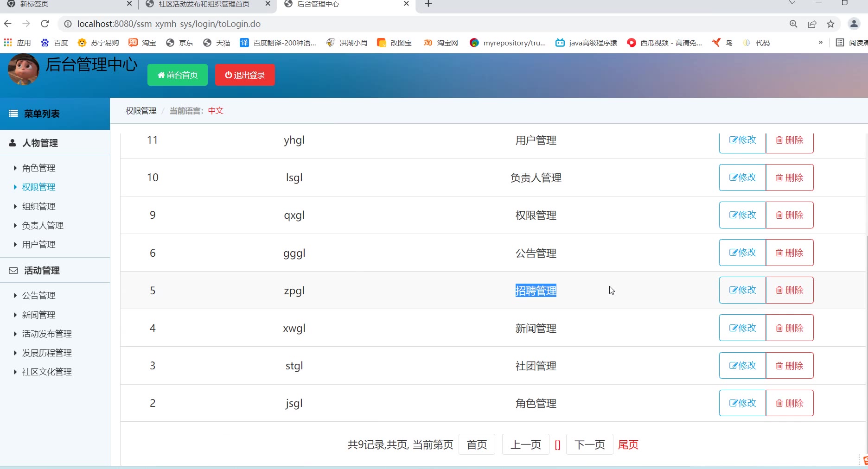Edit the 招聘管理 row with 修改
The width and height of the screenshot is (868, 469).
pyautogui.click(x=742, y=290)
